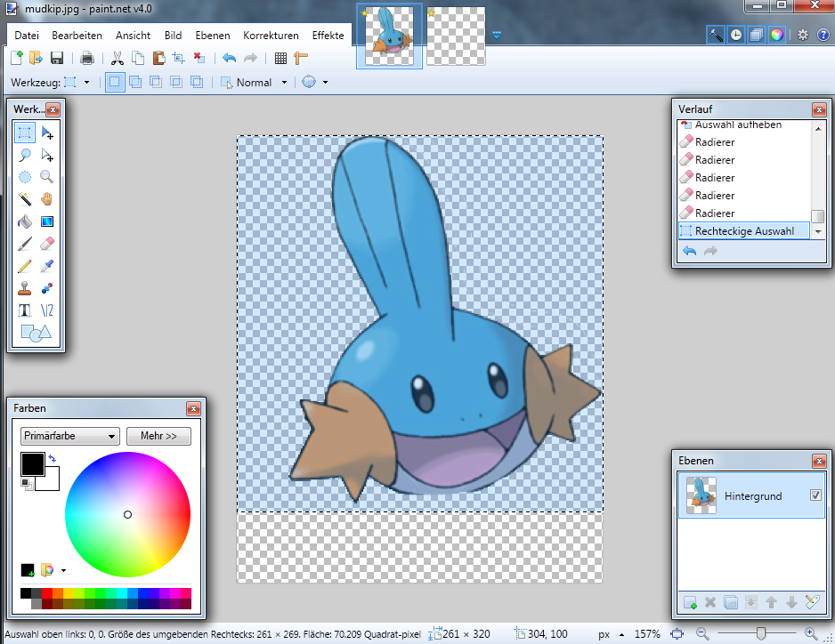Open the Ebenen menu
835x644 pixels.
(213, 35)
